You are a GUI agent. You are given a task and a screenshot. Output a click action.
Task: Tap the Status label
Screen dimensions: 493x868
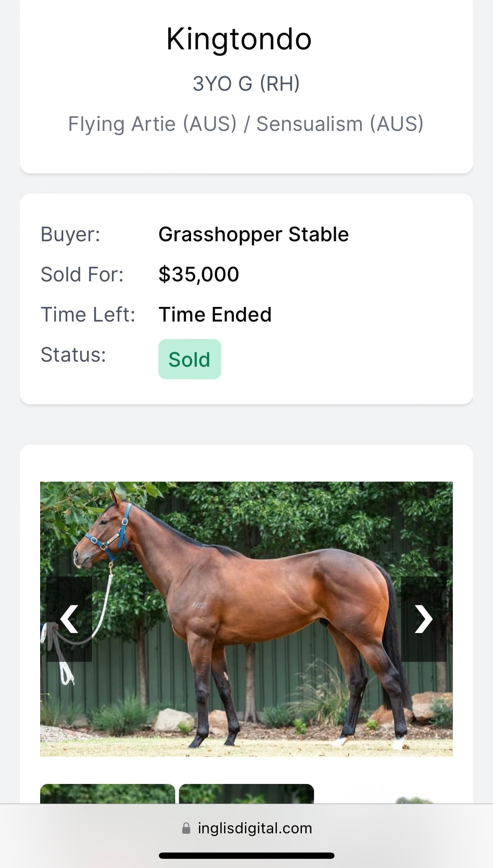pos(73,355)
